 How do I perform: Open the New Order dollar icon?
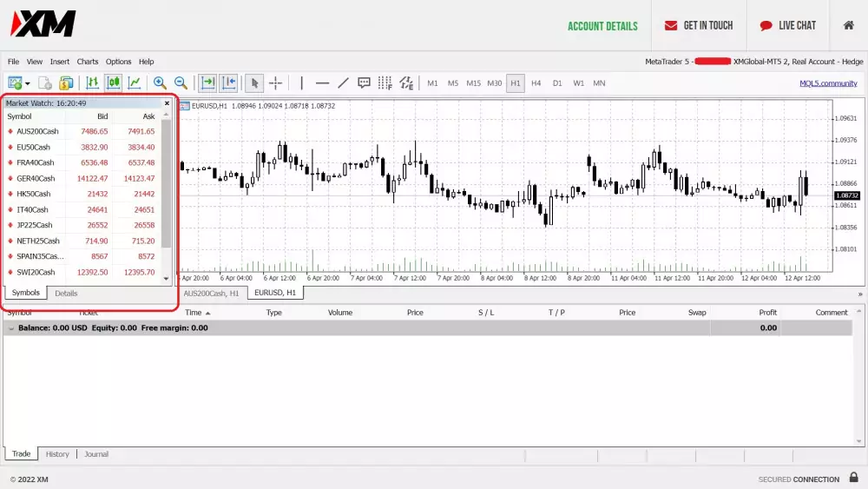pos(66,83)
